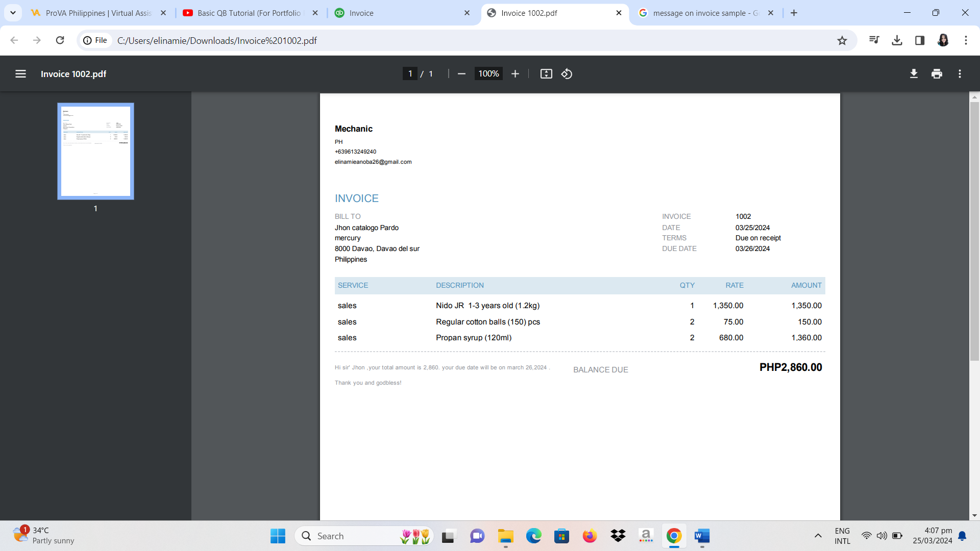
Task: Print the invoice document
Action: tap(937, 74)
